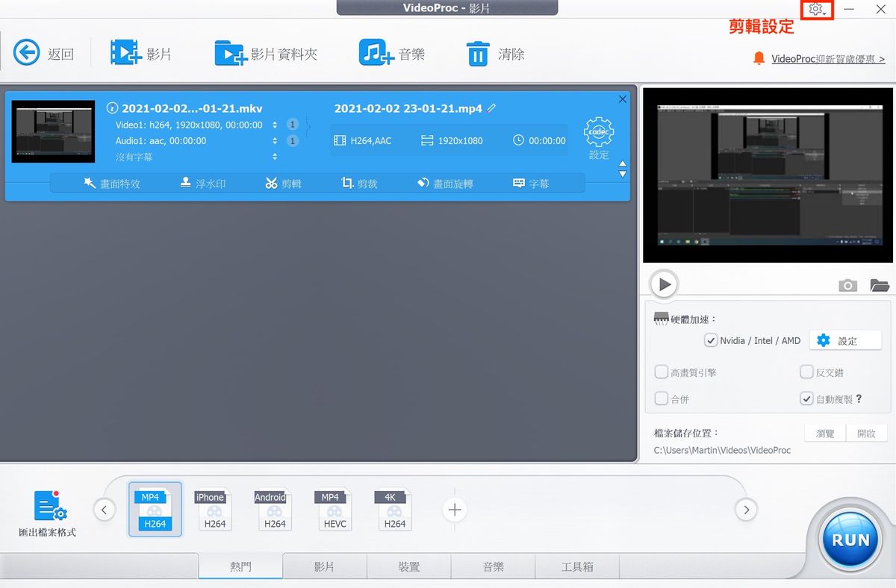
Task: Move the video item down in list
Action: pyautogui.click(x=623, y=174)
